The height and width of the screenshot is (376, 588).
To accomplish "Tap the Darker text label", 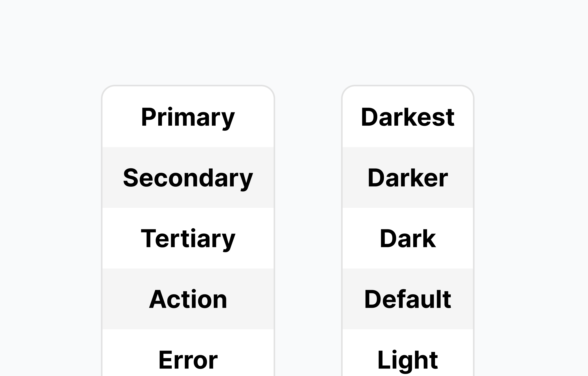I will 408,178.
